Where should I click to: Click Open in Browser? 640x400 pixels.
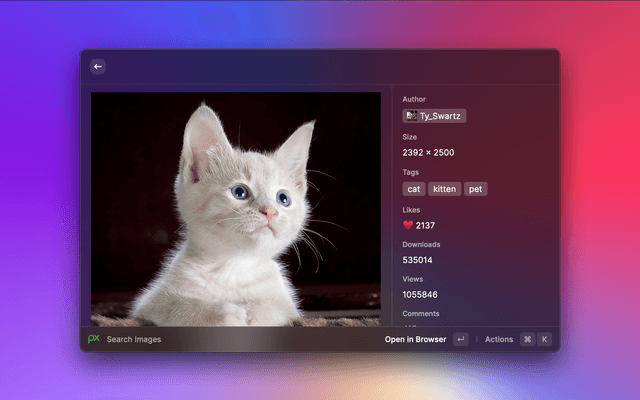click(415, 339)
